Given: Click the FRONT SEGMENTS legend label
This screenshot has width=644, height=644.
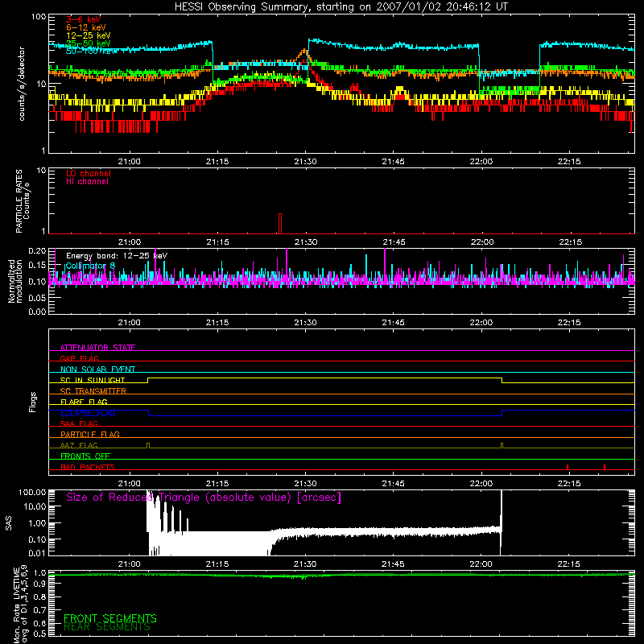Looking at the screenshot, I should 110,618.
